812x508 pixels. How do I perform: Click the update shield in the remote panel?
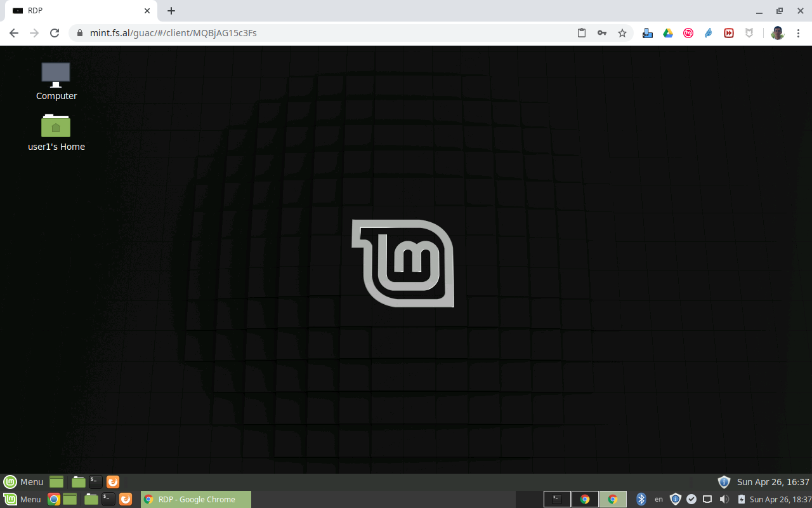724,482
